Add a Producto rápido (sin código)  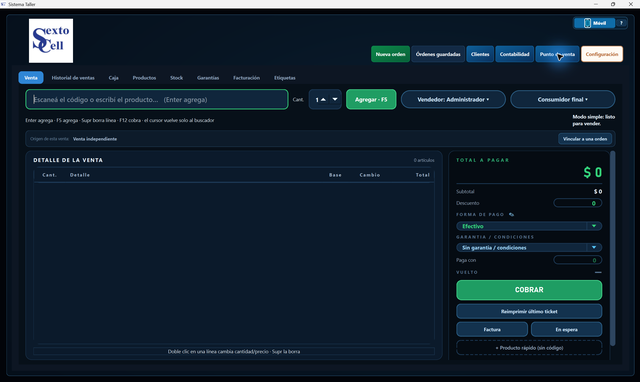pyautogui.click(x=529, y=348)
